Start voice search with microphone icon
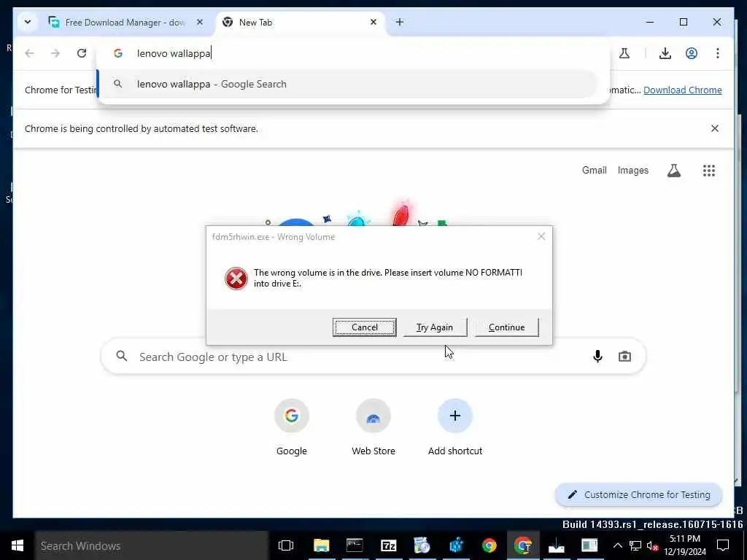The width and height of the screenshot is (747, 560). pos(597,356)
